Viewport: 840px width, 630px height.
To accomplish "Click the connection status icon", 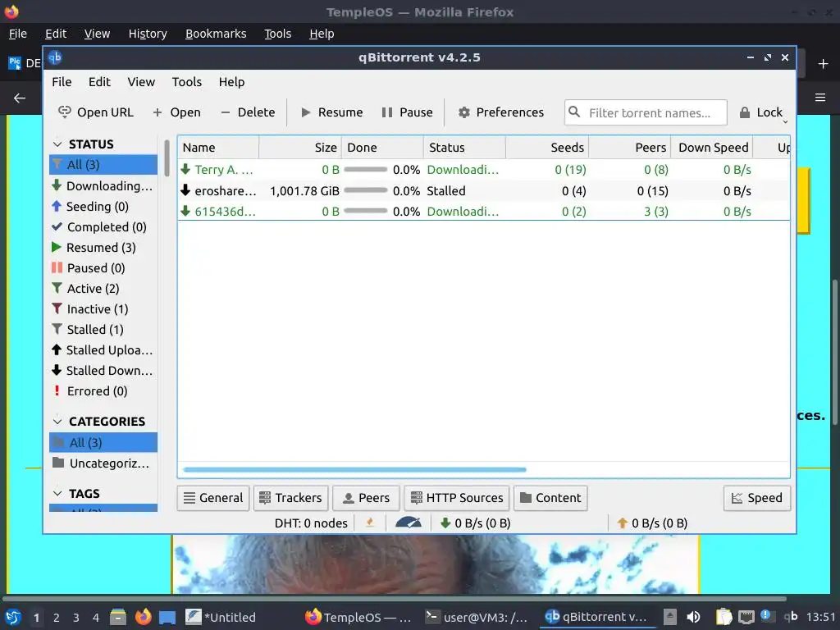I will 370,523.
